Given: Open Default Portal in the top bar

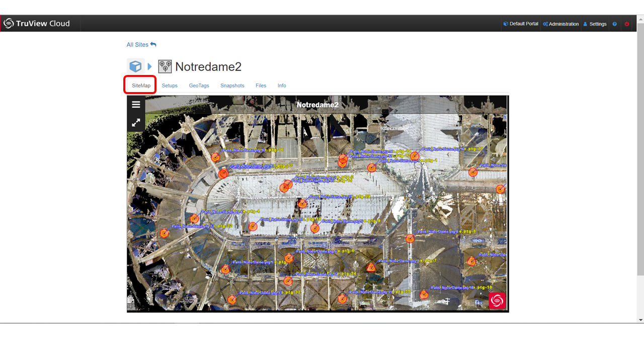Looking at the screenshot, I should pos(521,24).
